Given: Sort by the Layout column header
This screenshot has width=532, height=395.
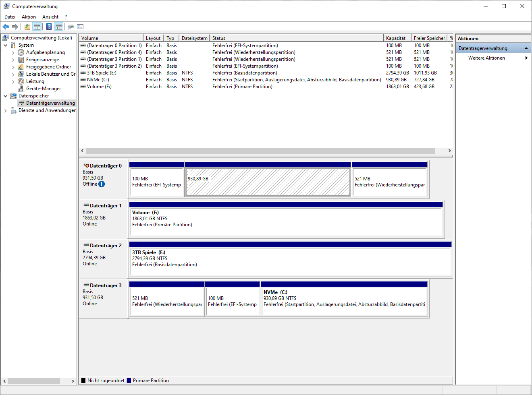Looking at the screenshot, I should tap(154, 38).
